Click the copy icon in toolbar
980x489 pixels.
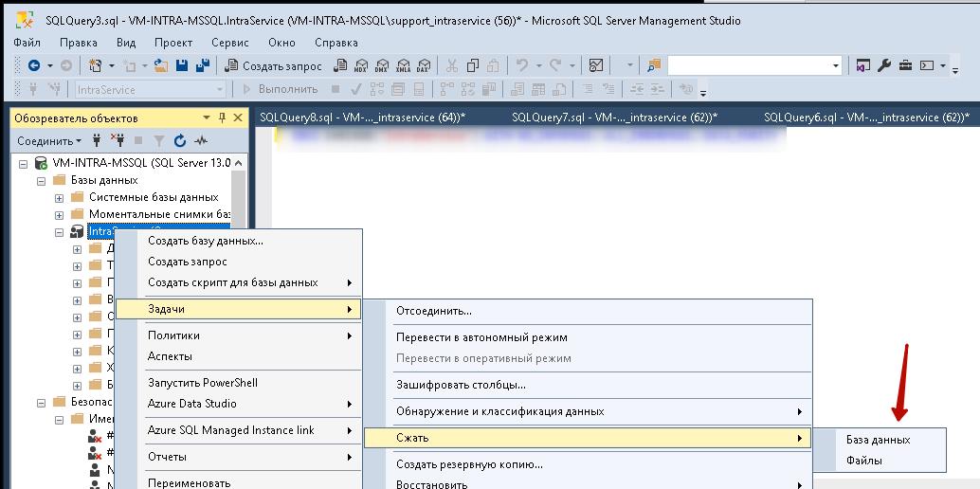(x=473, y=65)
